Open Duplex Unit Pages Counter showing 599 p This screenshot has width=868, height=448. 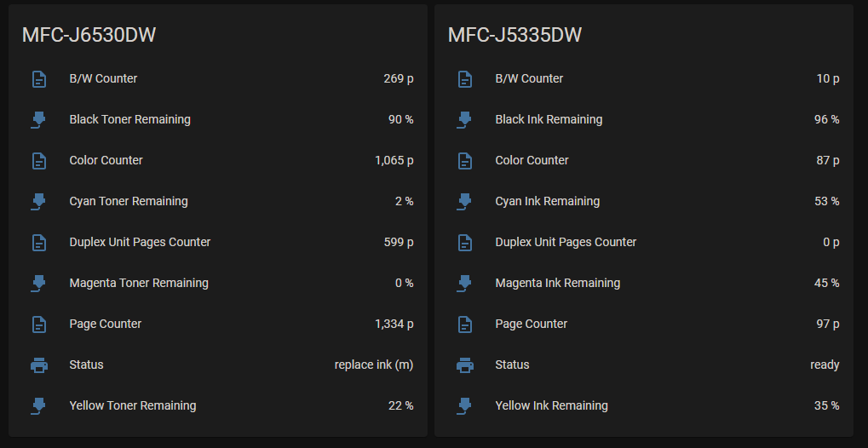pyautogui.click(x=218, y=242)
